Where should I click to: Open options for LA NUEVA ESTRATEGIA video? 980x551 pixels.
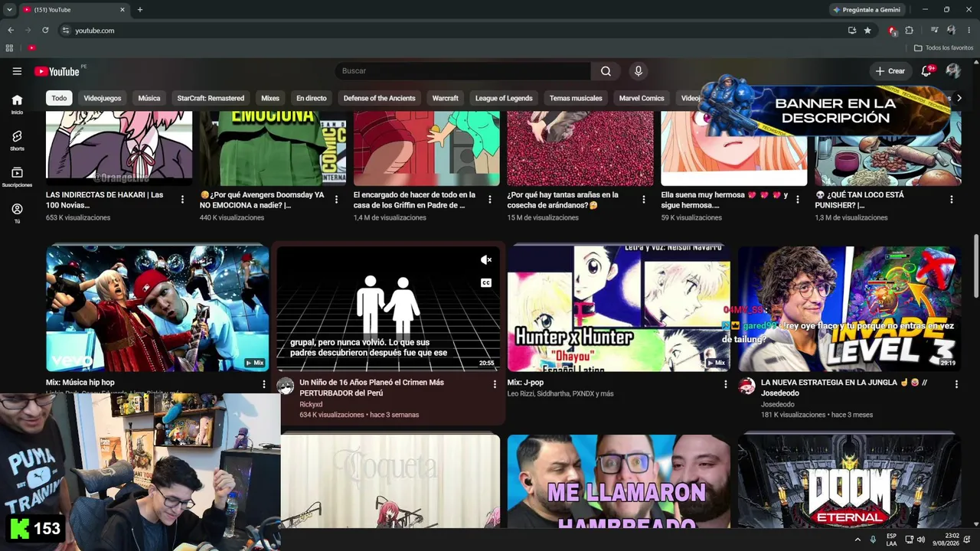coord(956,384)
